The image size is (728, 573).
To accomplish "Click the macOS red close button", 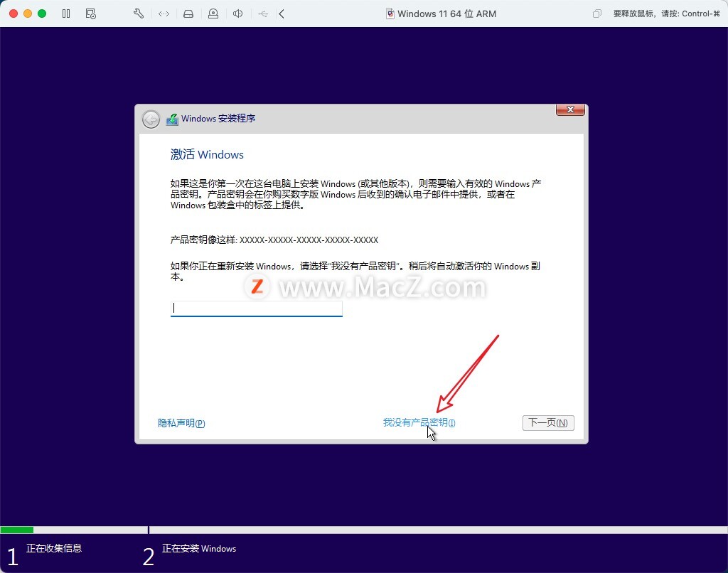I will (x=14, y=14).
